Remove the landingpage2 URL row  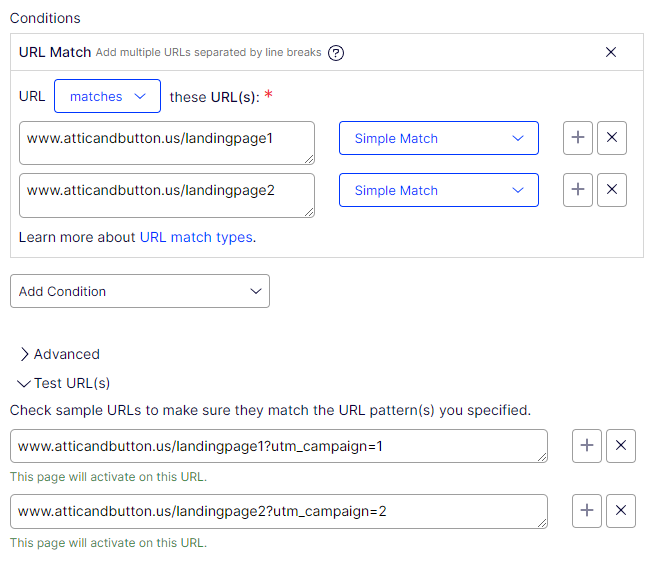[x=612, y=190]
